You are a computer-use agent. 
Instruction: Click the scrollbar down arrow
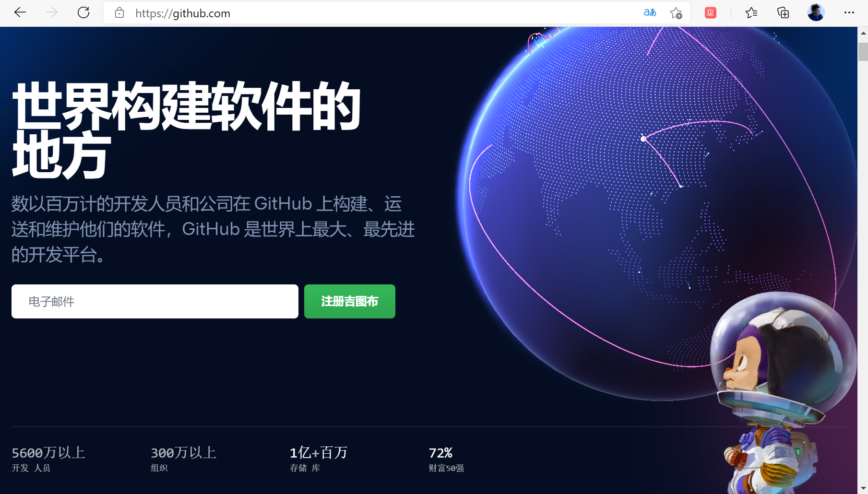pyautogui.click(x=863, y=488)
